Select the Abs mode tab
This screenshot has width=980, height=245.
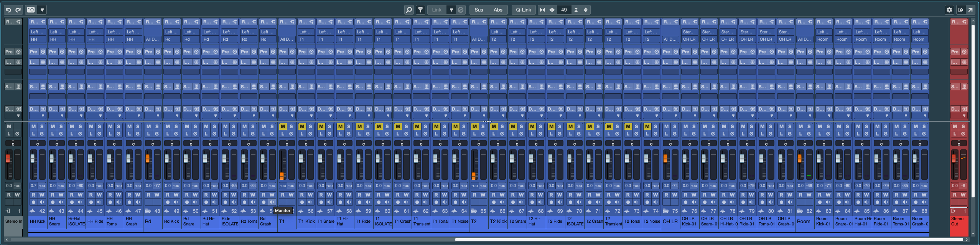498,10
